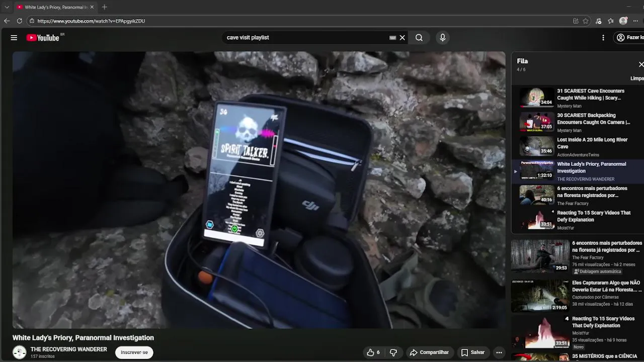The width and height of the screenshot is (644, 362).
Task: Click thumbnail of 30 SCARIEST Backpacking Encounters
Action: (537, 122)
